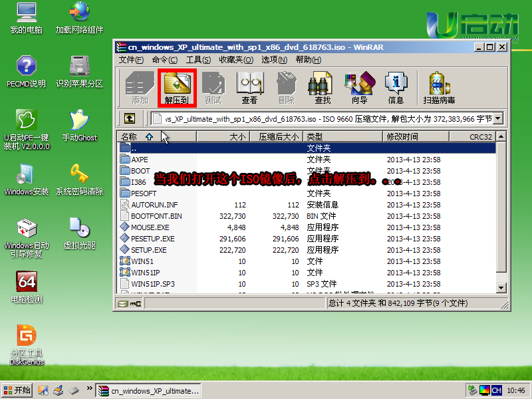Image resolution: width=532 pixels, height=399 pixels.
Task: Open the 文件(F) menu
Action: click(131, 60)
